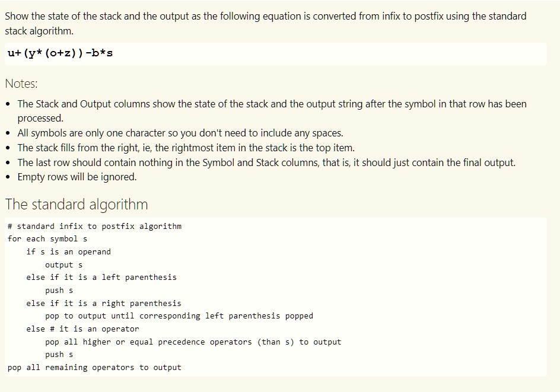The image size is (560, 392).
Task: Click 'The standard algorithm' heading
Action: click(76, 205)
